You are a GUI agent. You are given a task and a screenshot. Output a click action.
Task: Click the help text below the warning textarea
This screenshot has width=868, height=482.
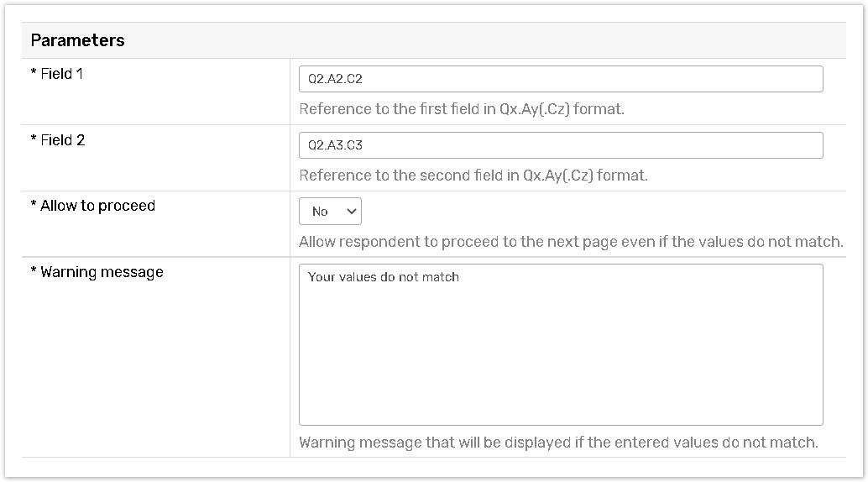click(558, 442)
